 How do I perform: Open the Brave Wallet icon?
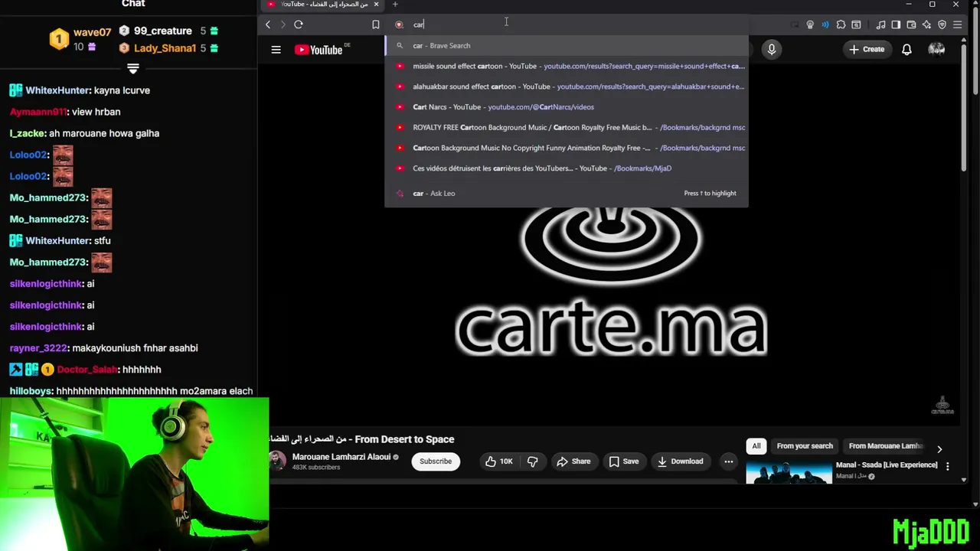[x=911, y=24]
